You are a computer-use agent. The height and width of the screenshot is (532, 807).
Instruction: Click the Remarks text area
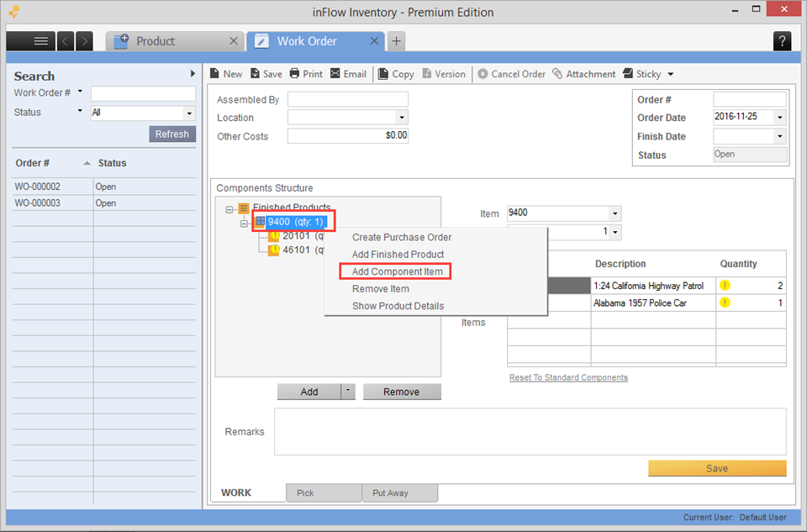530,432
